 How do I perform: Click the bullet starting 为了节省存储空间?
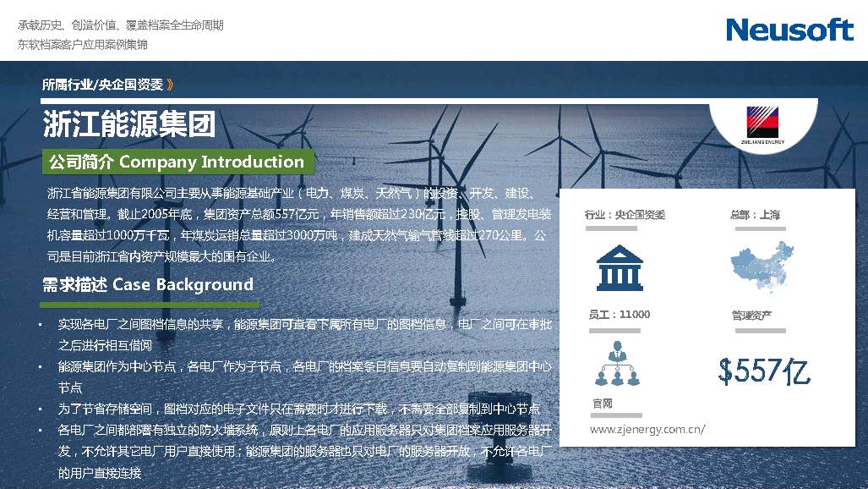299,409
